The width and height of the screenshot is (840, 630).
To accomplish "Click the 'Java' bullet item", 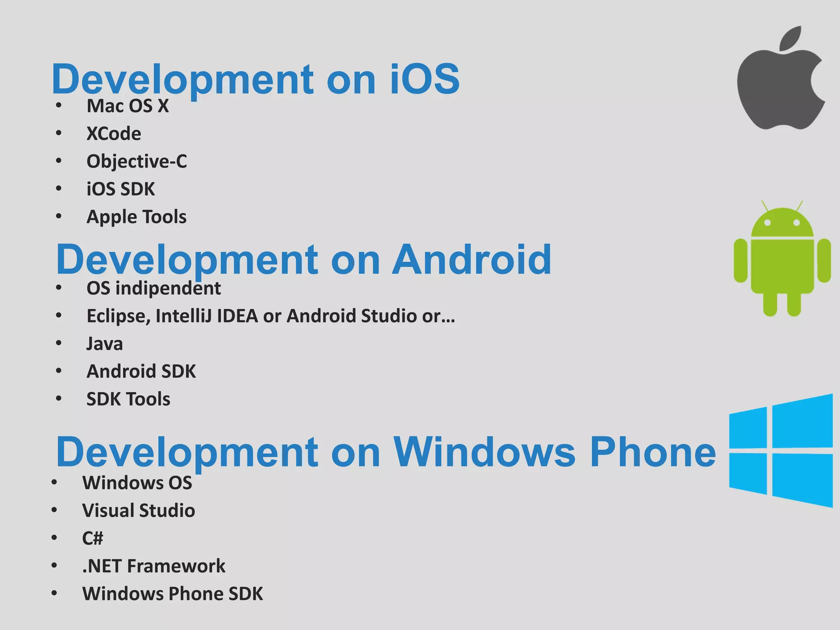I will (x=105, y=344).
